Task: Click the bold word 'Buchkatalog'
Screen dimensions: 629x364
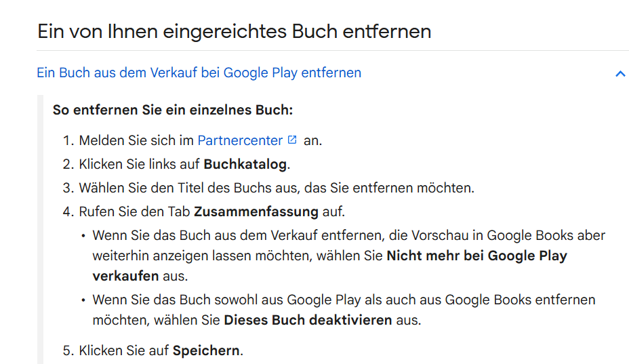Action: click(x=245, y=164)
